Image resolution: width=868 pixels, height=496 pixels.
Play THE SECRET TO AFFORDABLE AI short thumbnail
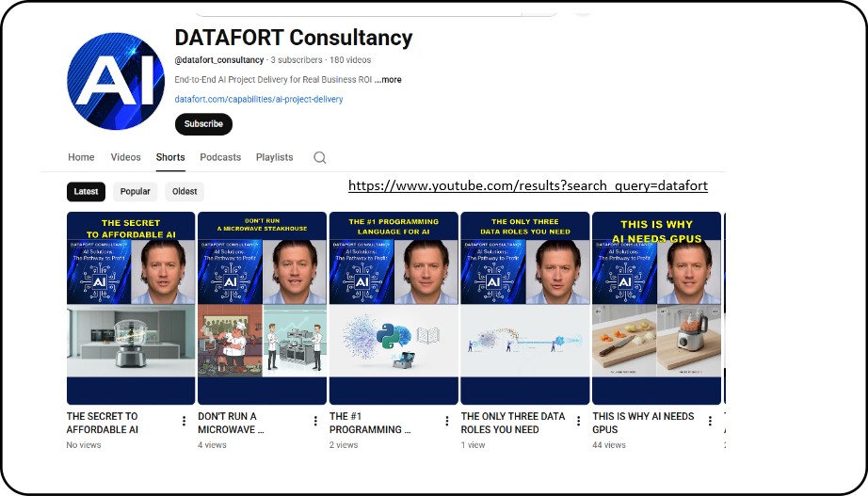click(x=131, y=308)
